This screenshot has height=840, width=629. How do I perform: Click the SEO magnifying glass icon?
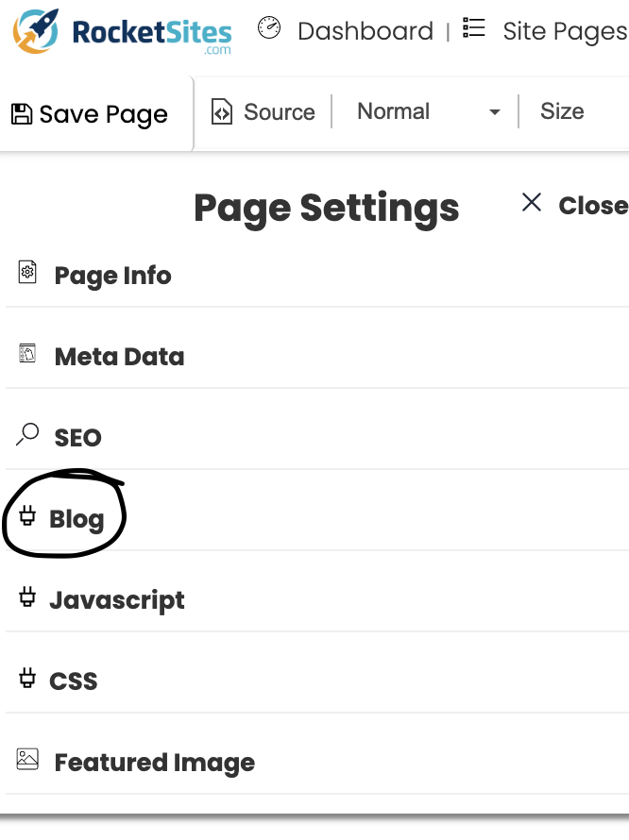[x=28, y=435]
